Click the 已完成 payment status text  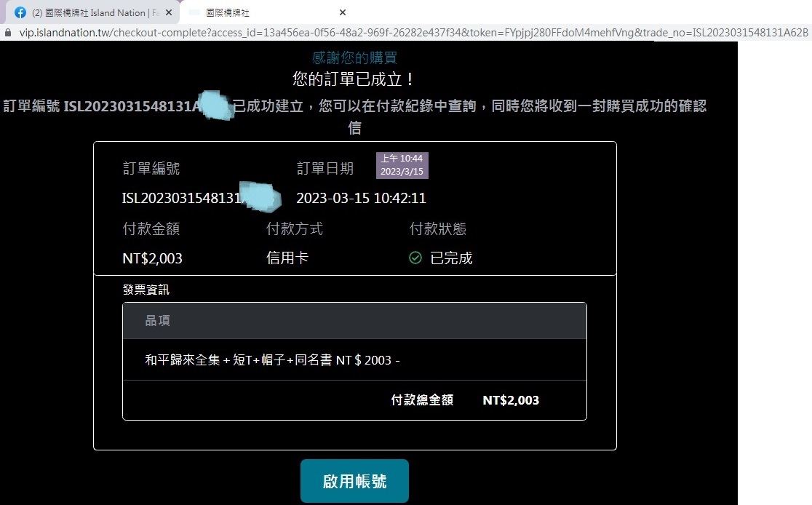point(451,258)
